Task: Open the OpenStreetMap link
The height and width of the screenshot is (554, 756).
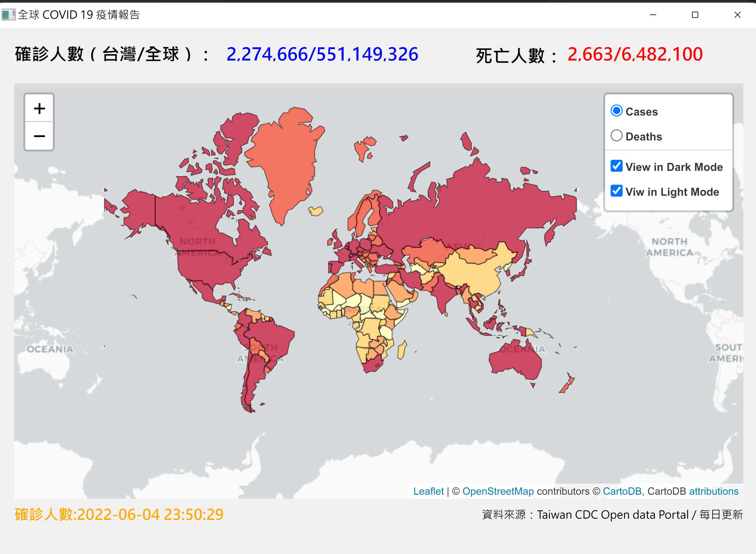Action: click(498, 491)
